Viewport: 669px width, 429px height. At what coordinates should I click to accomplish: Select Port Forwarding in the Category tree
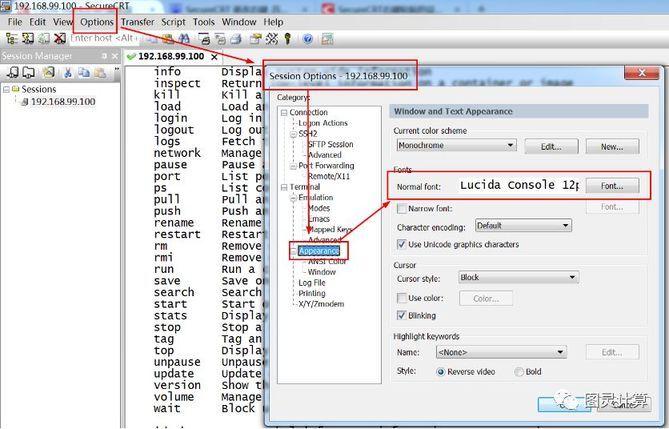(326, 166)
